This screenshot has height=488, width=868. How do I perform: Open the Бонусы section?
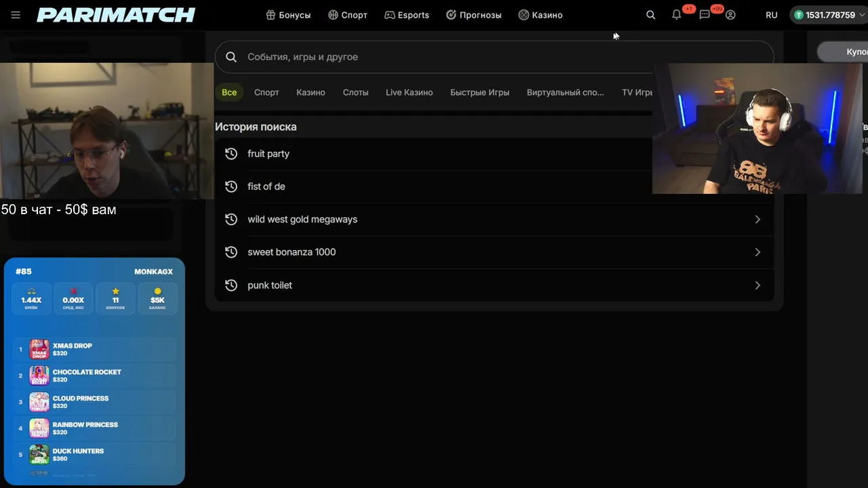pos(288,15)
